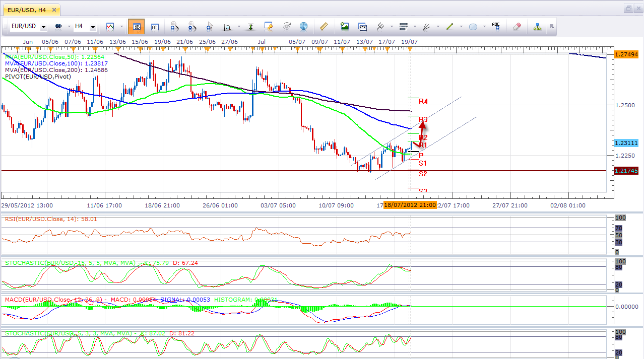Open the chart type icon
Screen dimensions: 644x359
click(x=110, y=26)
